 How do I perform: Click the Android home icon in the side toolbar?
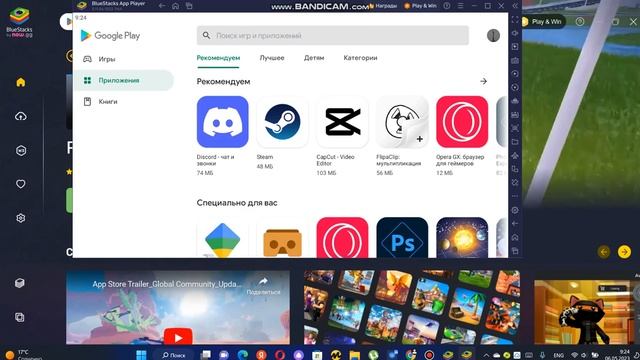pos(515,237)
